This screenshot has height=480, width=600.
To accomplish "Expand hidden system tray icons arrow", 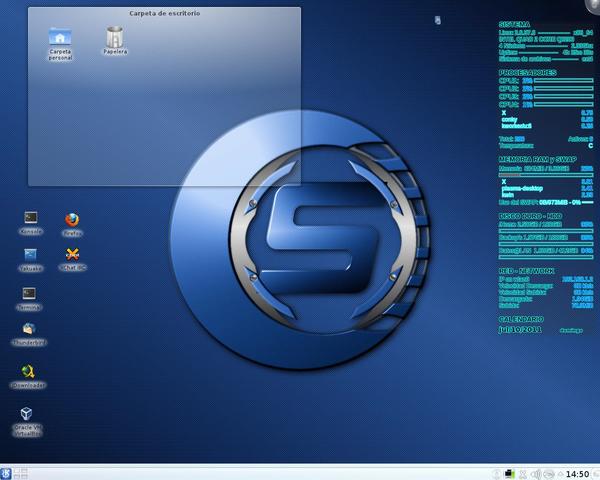I will pos(561,474).
